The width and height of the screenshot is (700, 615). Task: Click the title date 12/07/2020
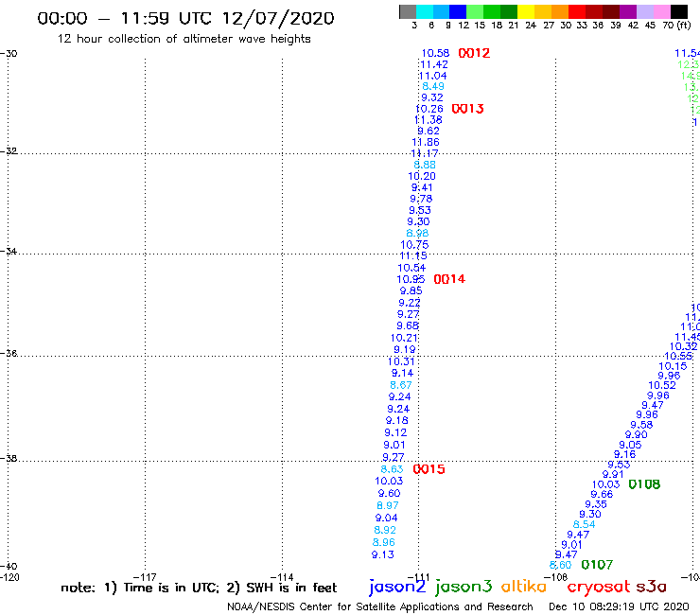tap(278, 18)
